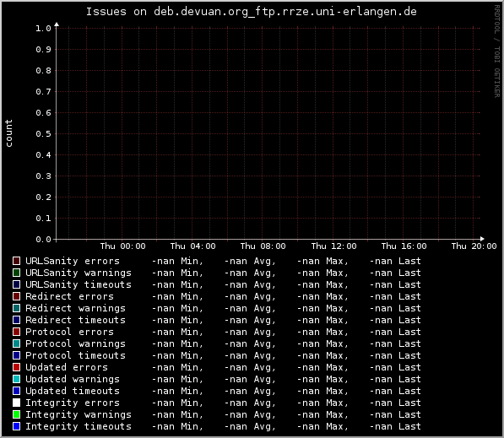The image size is (504, 438).
Task: Click the RRDTOOL / TOBI OETIKER watermark
Action: (x=497, y=51)
